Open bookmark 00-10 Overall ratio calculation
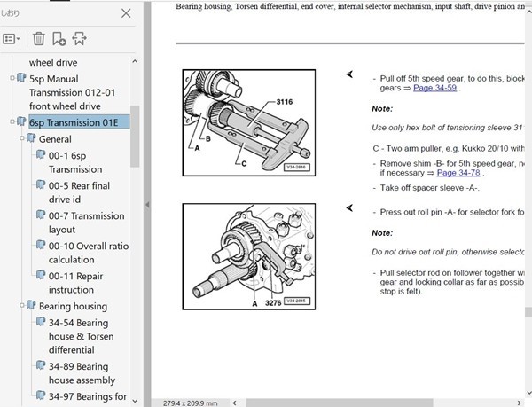532x407 pixels. (x=89, y=253)
